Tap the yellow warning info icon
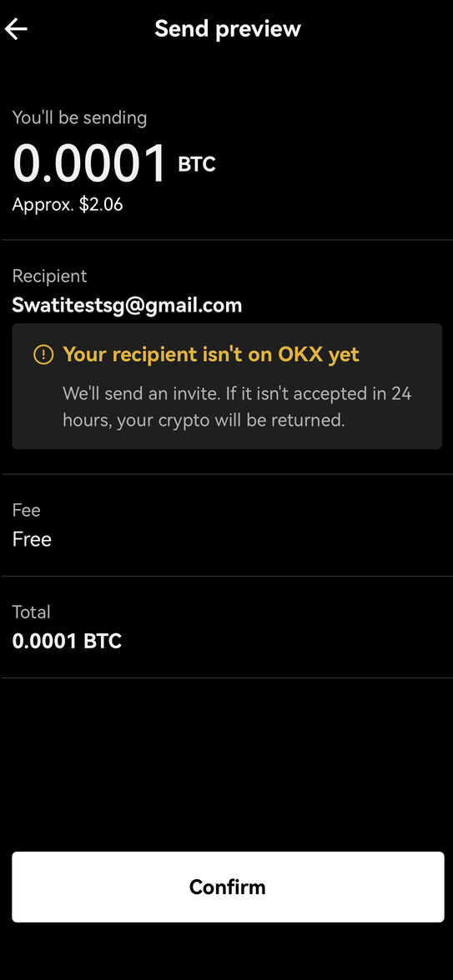This screenshot has height=980, width=453. click(43, 355)
